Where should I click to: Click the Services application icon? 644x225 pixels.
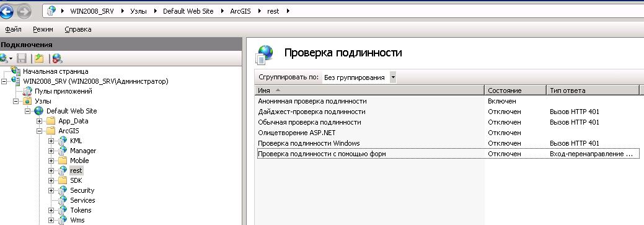click(x=63, y=200)
